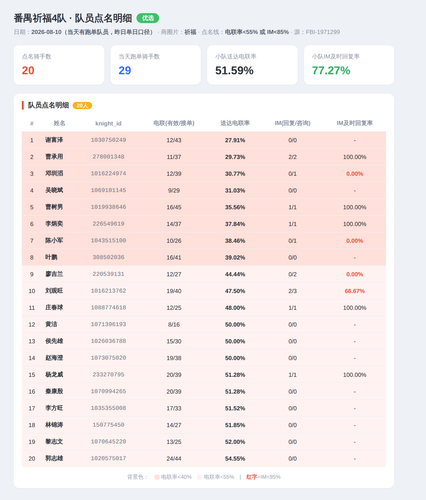Viewport: 426px width, 500px height.
Task: Click the 48.00% contact rate cell
Action: pyautogui.click(x=235, y=308)
